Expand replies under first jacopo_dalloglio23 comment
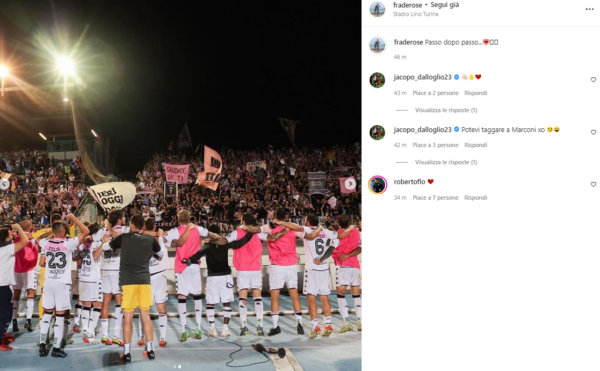 point(446,110)
